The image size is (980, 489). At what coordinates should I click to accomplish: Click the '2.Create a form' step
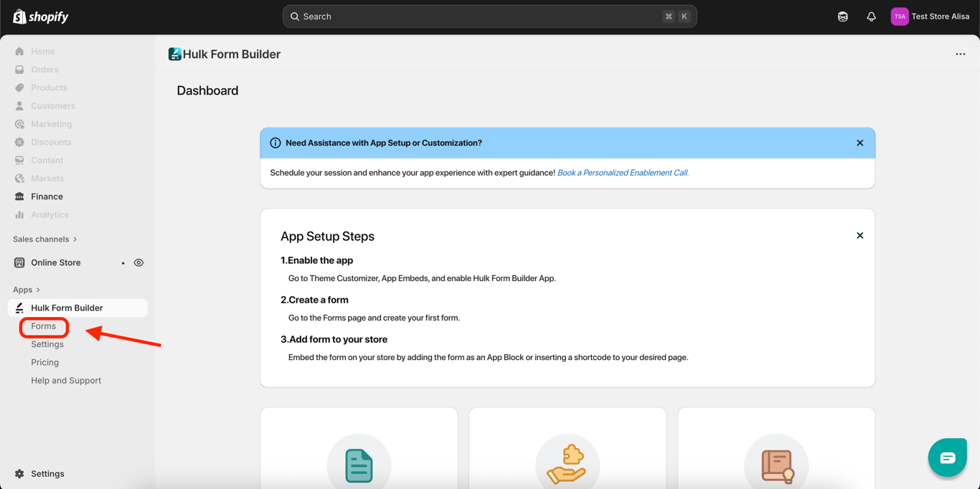tap(314, 300)
